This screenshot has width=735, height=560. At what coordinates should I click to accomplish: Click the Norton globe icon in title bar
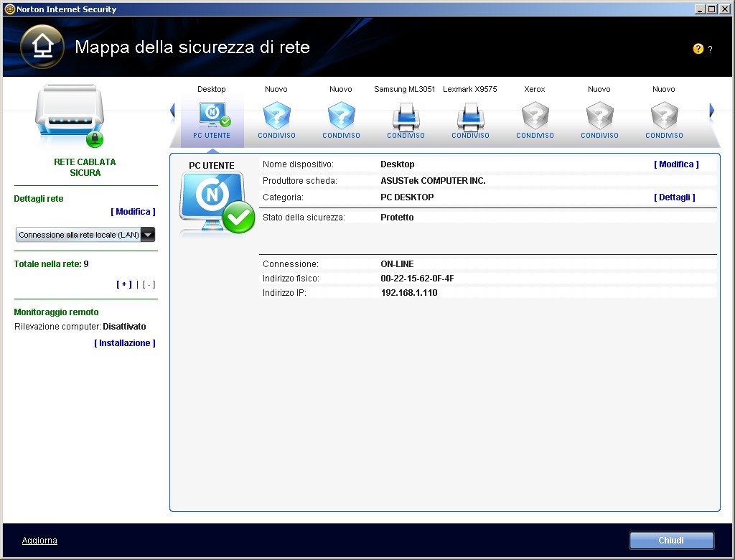[9, 9]
